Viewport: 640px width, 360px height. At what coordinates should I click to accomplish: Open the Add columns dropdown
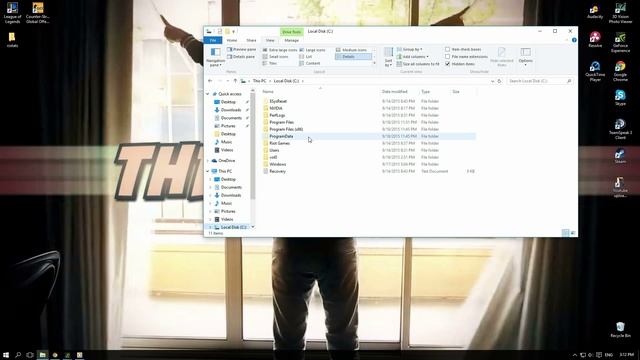click(413, 57)
